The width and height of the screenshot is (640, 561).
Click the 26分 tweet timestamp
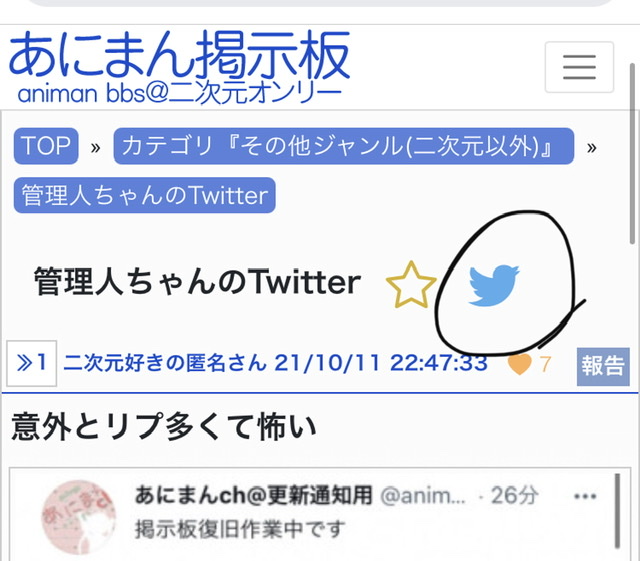coord(515,495)
